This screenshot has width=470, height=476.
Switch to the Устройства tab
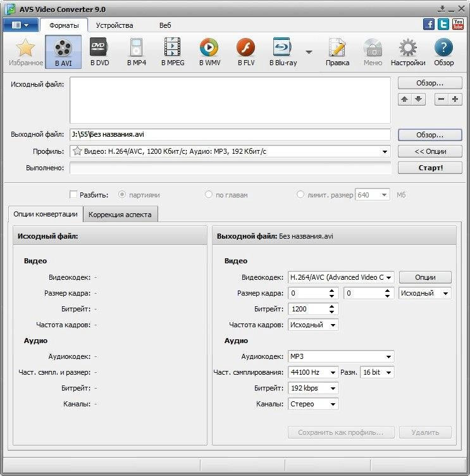pos(114,25)
